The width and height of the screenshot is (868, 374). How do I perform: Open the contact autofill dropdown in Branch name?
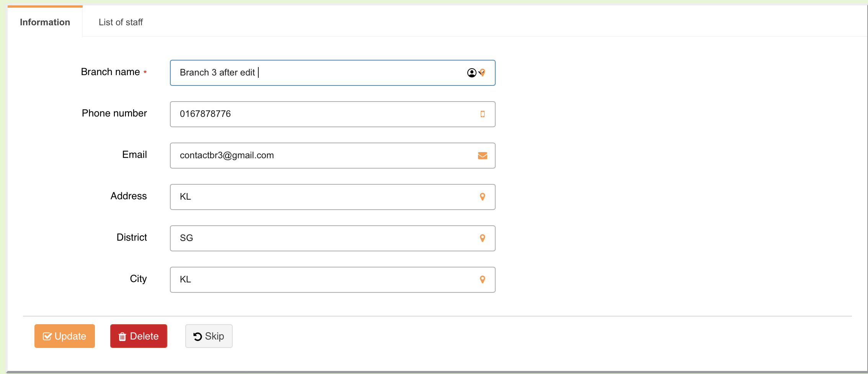[473, 73]
